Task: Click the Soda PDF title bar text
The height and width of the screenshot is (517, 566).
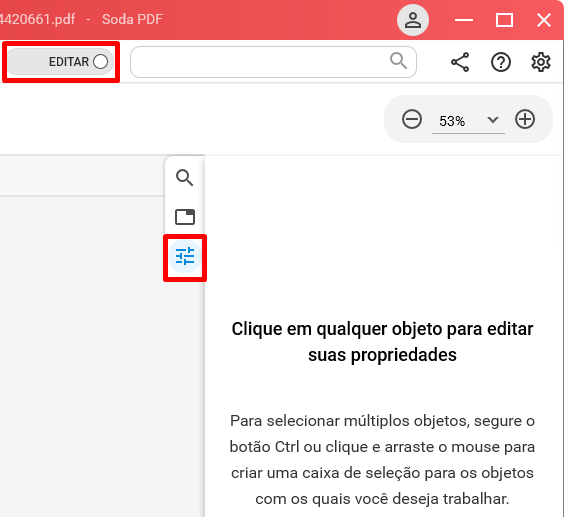Action: [132, 19]
